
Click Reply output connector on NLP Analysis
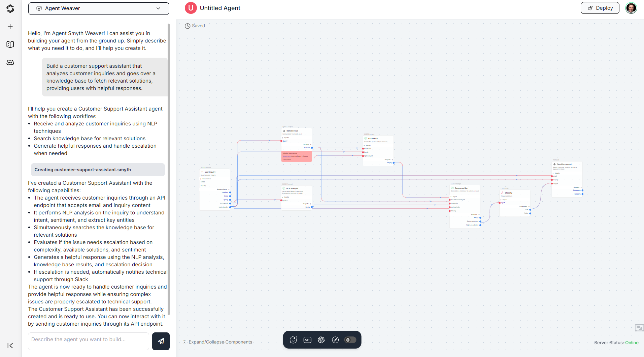click(312, 207)
